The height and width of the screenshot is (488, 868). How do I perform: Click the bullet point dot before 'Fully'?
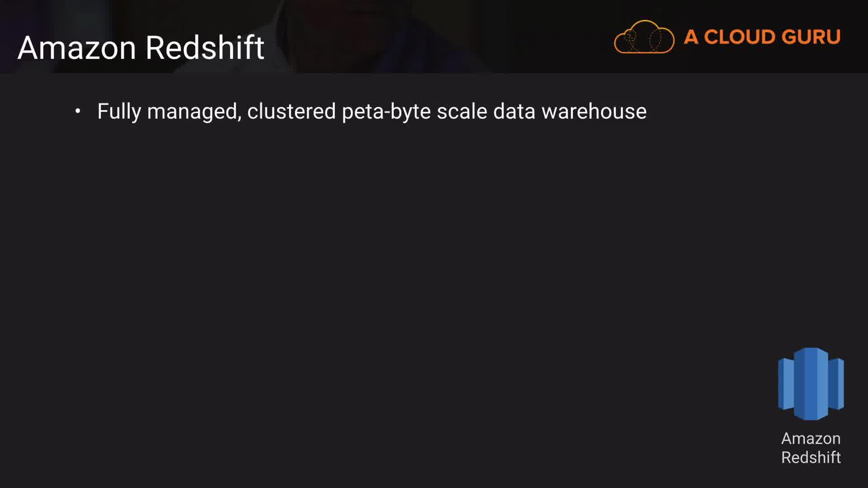coord(78,111)
